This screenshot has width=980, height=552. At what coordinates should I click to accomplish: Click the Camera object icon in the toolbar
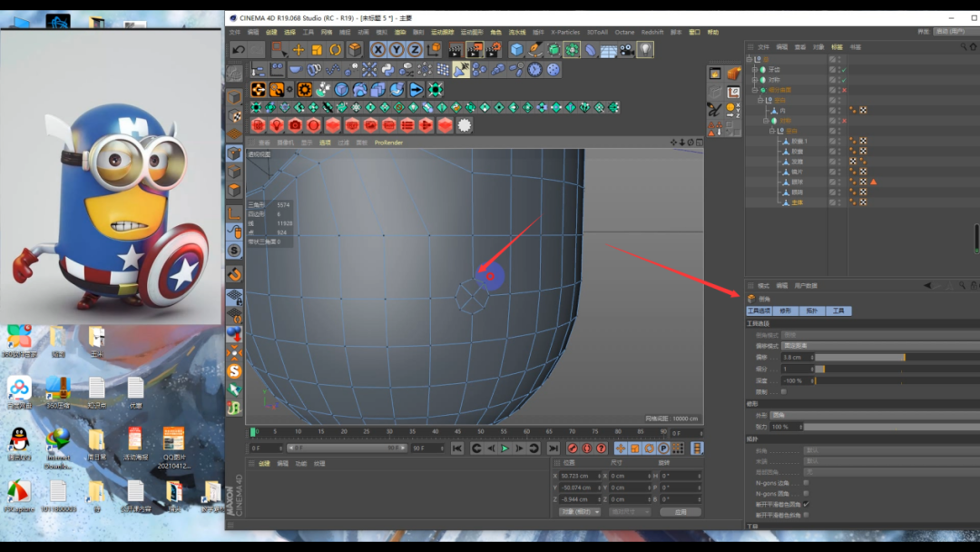(x=627, y=49)
